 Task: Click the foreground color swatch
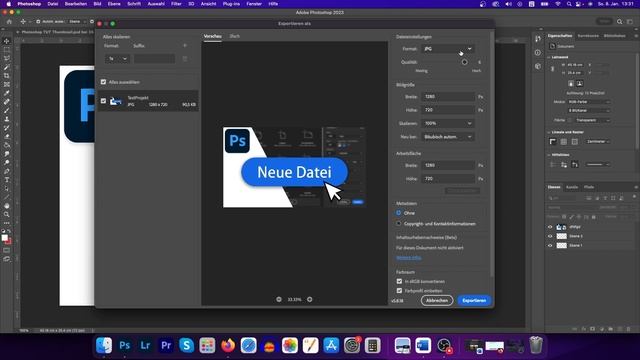click(4, 238)
